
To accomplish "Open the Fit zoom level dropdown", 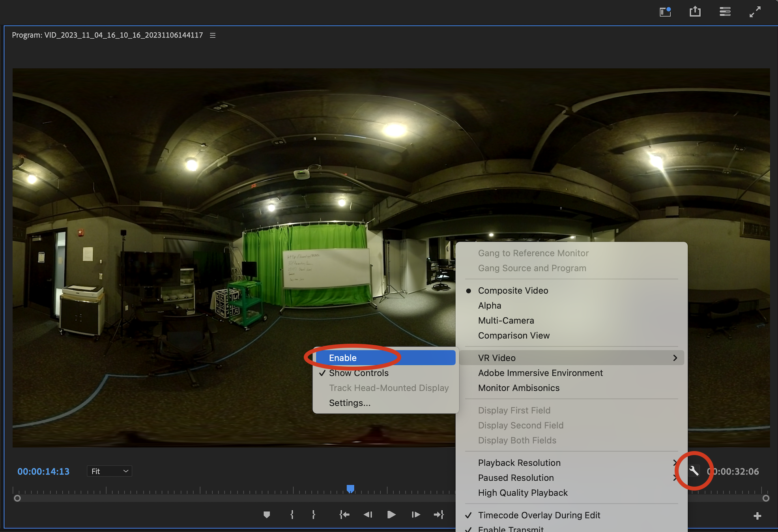I will coord(109,471).
